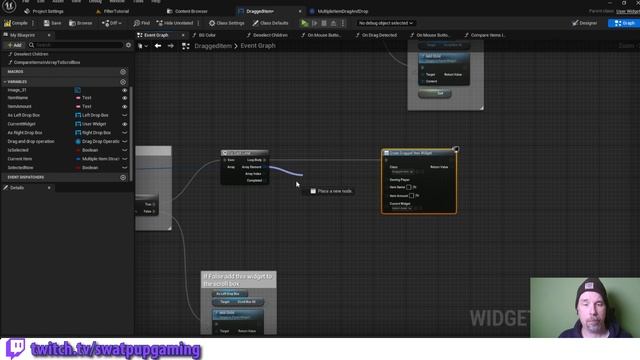This screenshot has width=640, height=360.
Task: Click the Stop simulation button
Action: (324, 23)
